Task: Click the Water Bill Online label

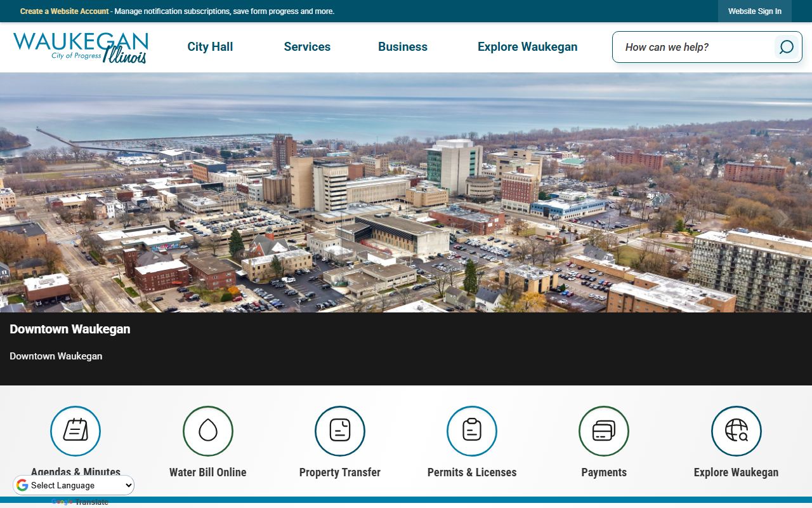Action: [208, 472]
